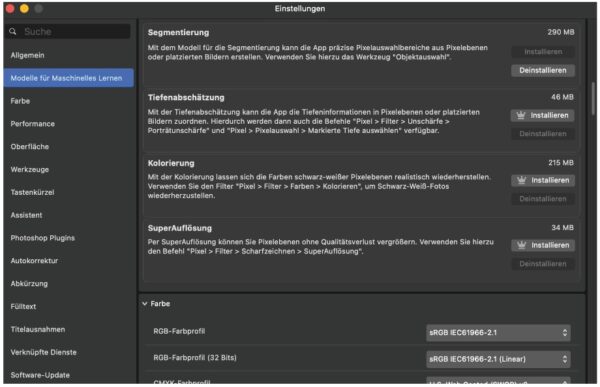This screenshot has width=600, height=387.
Task: Go to Software-Update settings
Action: (x=40, y=375)
